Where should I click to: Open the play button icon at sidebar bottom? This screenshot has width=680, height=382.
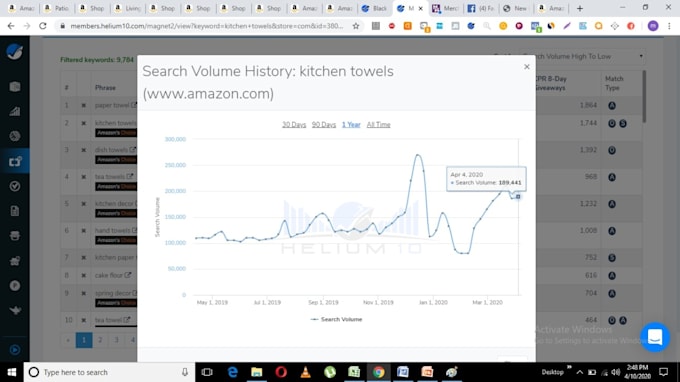pos(15,350)
